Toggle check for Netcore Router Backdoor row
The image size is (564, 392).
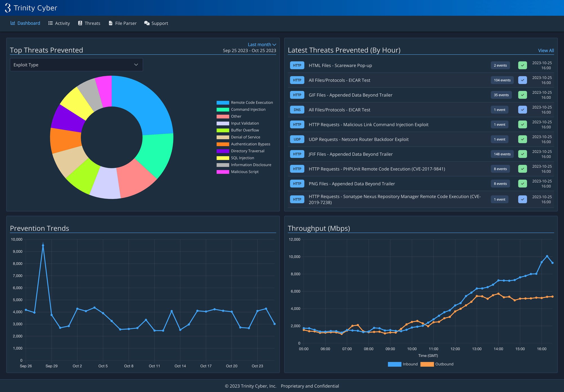click(523, 139)
